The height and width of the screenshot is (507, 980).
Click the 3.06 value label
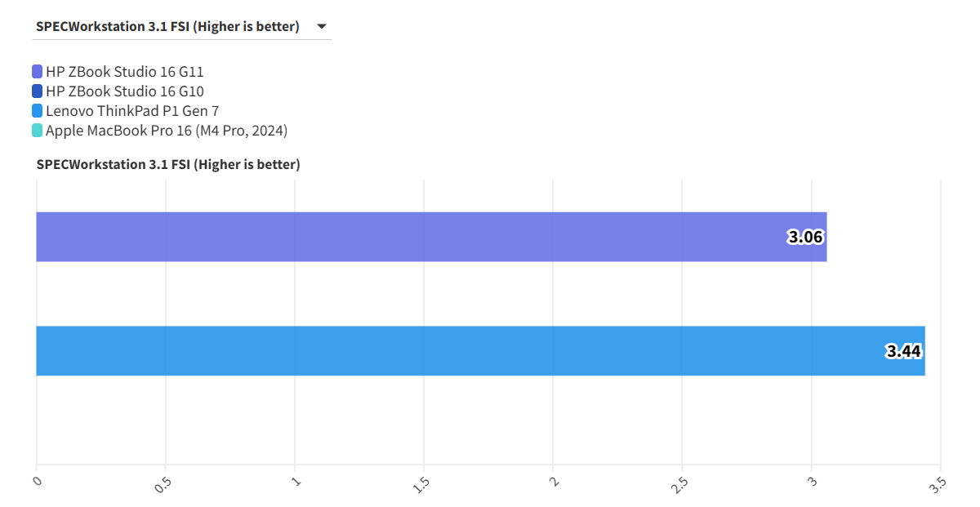[x=805, y=238]
